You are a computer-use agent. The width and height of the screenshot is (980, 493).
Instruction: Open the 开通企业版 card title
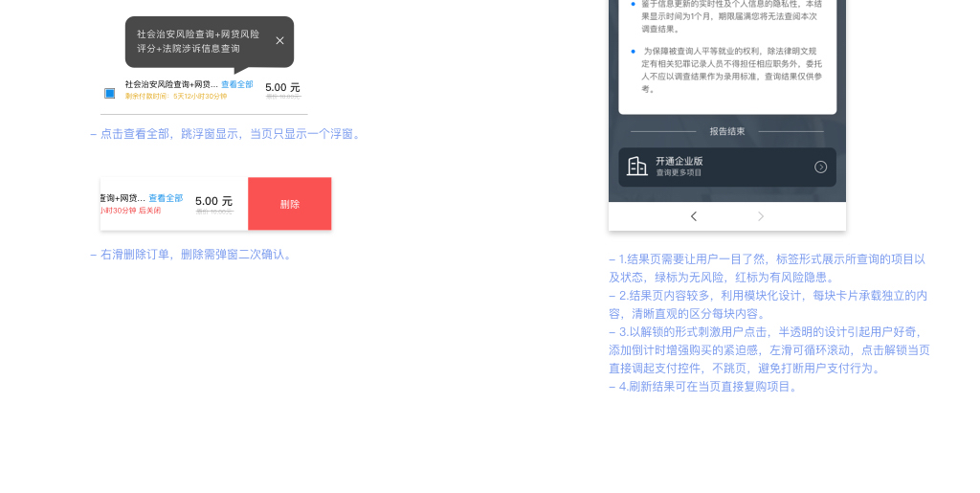coord(679,161)
